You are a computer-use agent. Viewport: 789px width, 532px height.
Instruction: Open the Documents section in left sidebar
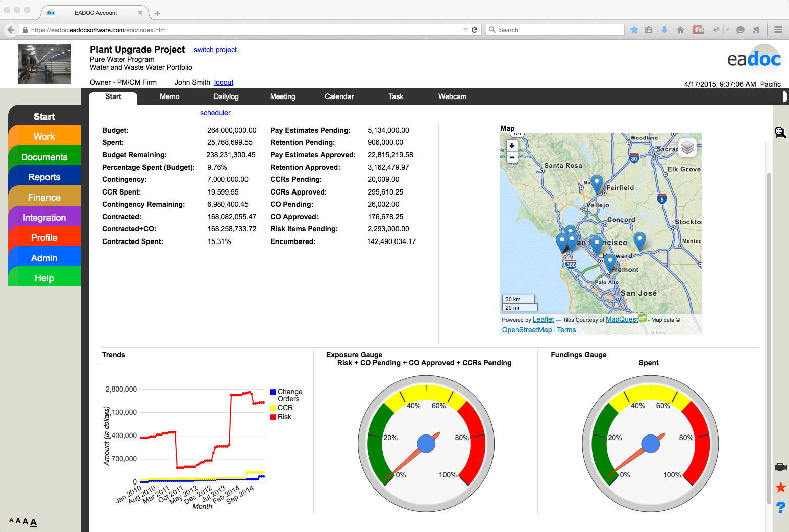(x=44, y=157)
